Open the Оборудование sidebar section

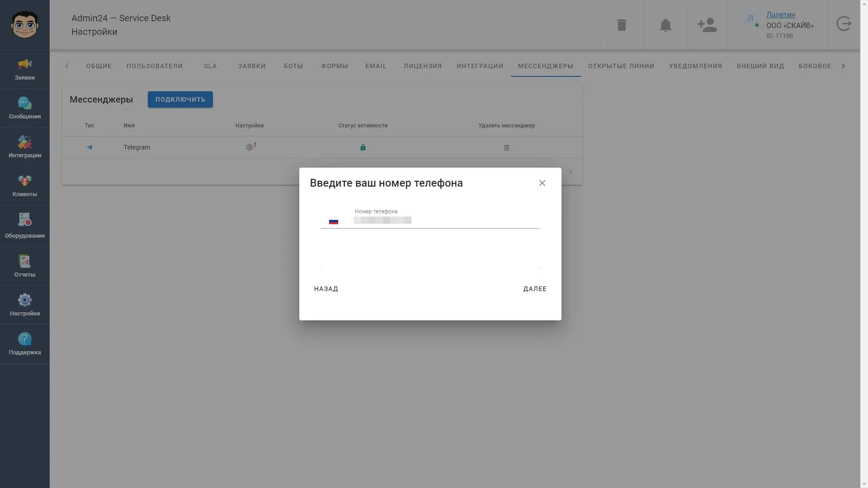(x=25, y=226)
